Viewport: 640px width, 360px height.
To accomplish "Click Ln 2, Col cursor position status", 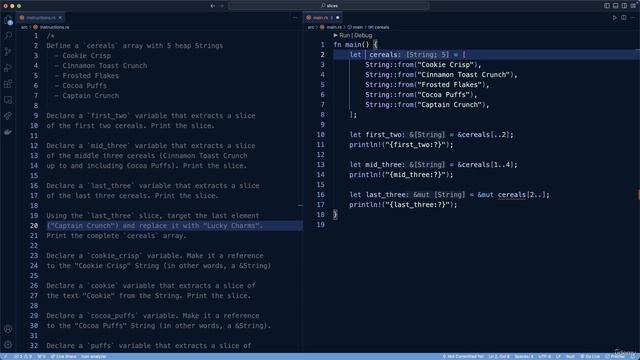I will pyautogui.click(x=499, y=356).
